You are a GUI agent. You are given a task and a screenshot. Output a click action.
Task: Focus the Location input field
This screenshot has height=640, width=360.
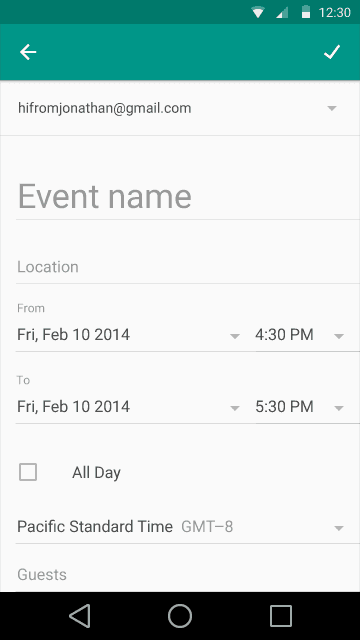(x=188, y=267)
